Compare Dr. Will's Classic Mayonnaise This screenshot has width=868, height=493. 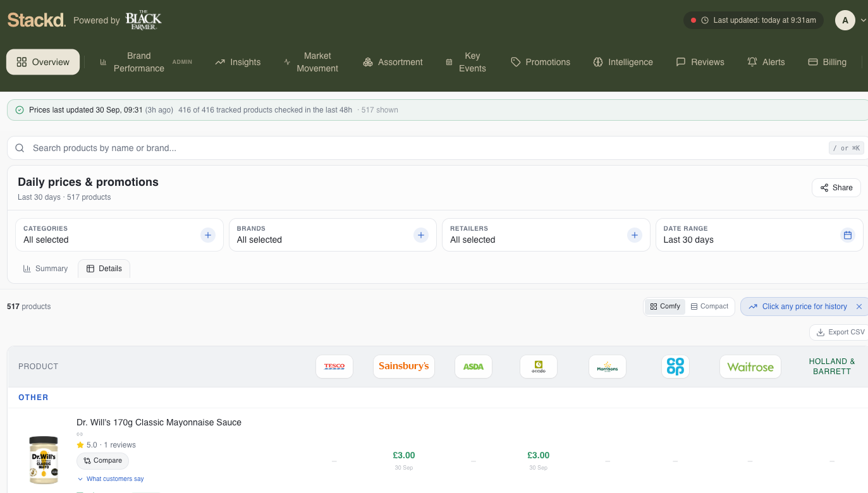click(x=102, y=461)
